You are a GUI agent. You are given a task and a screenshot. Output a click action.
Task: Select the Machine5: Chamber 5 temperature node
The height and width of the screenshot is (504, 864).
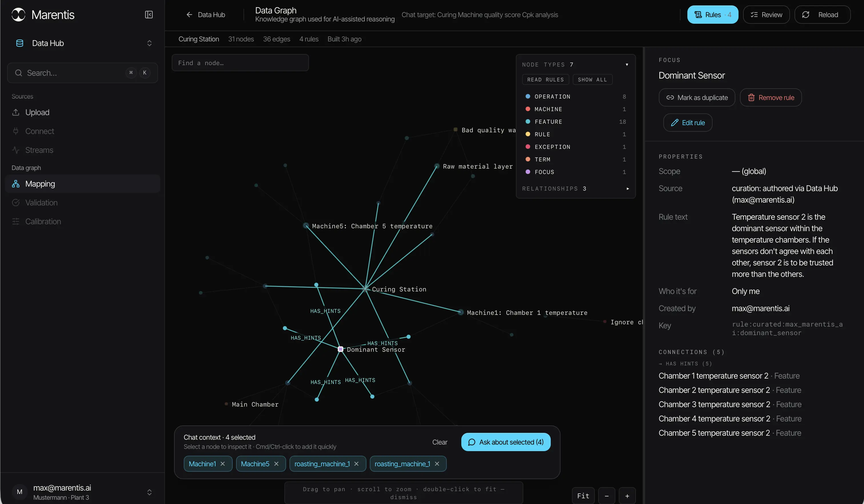point(306,226)
